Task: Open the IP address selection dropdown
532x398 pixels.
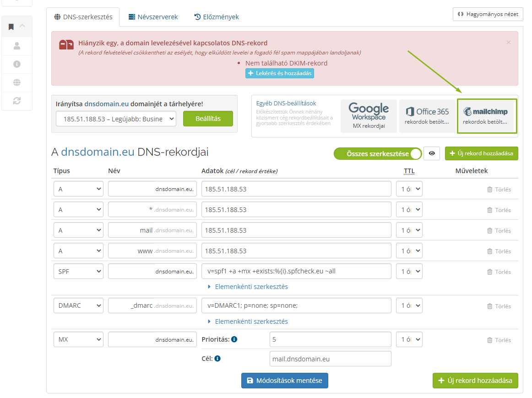Action: [115, 118]
